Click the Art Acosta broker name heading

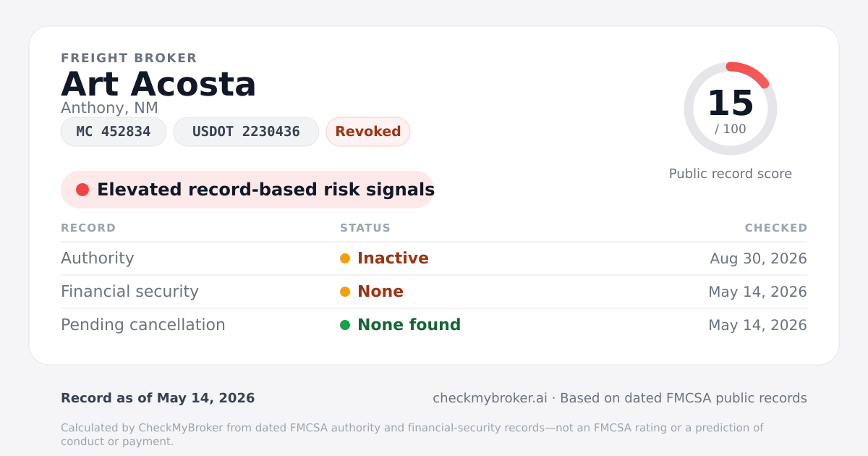tap(158, 84)
